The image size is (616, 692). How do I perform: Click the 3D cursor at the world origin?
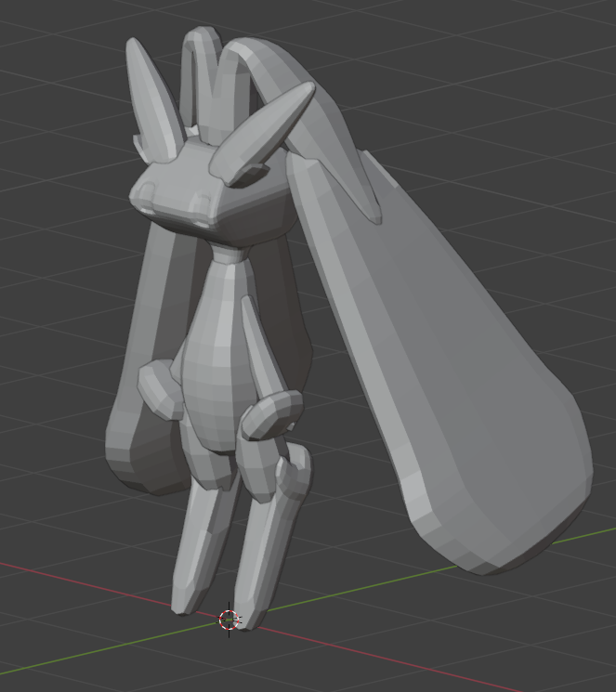pos(229,620)
